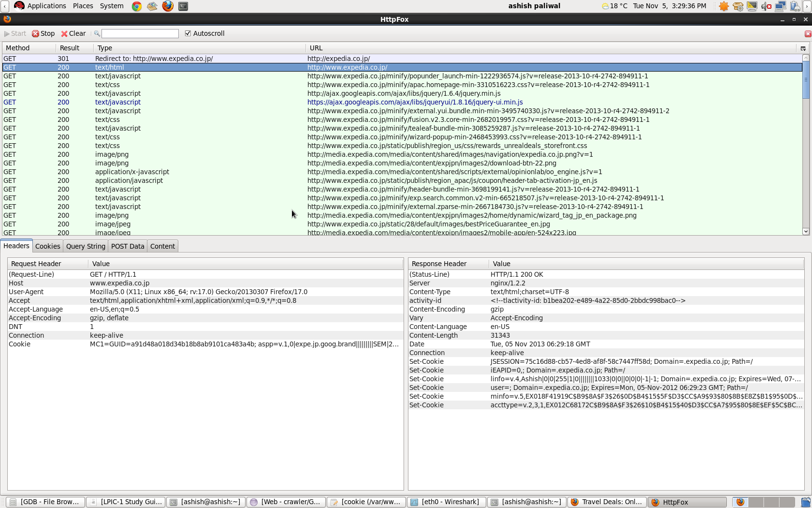The height and width of the screenshot is (508, 812).
Task: Click the package manager tray icon
Action: (738, 6)
